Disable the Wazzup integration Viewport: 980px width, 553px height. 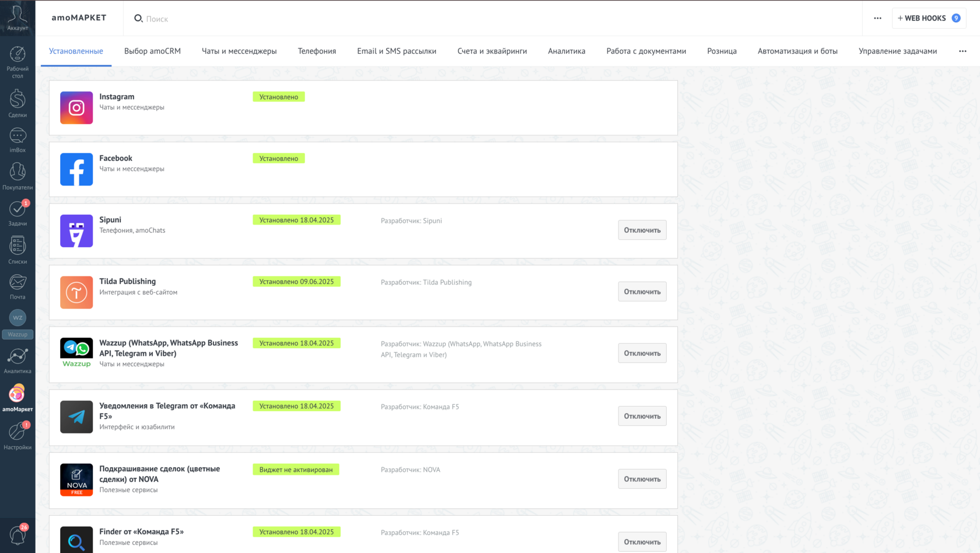pyautogui.click(x=642, y=353)
